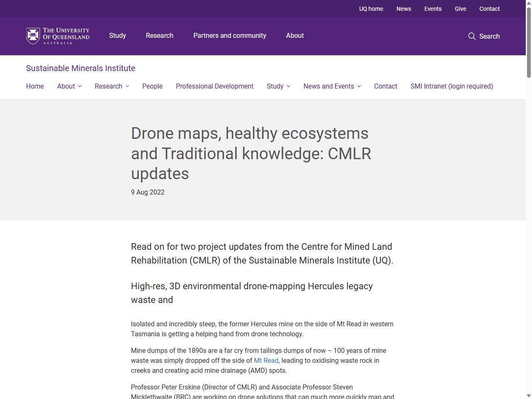
Task: Open the News link in top bar
Action: (404, 9)
